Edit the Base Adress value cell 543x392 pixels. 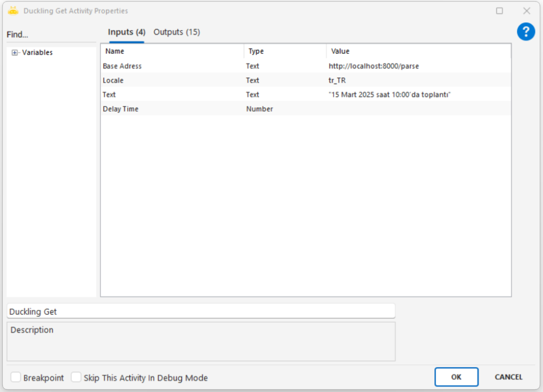pyautogui.click(x=418, y=66)
